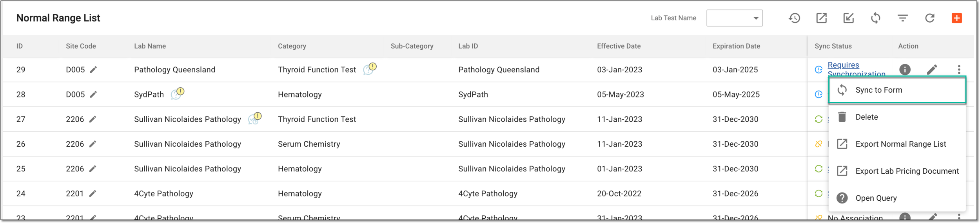Screen dimensions: 980x223
Task: Edit site code D005 in row 28
Action: tap(93, 94)
